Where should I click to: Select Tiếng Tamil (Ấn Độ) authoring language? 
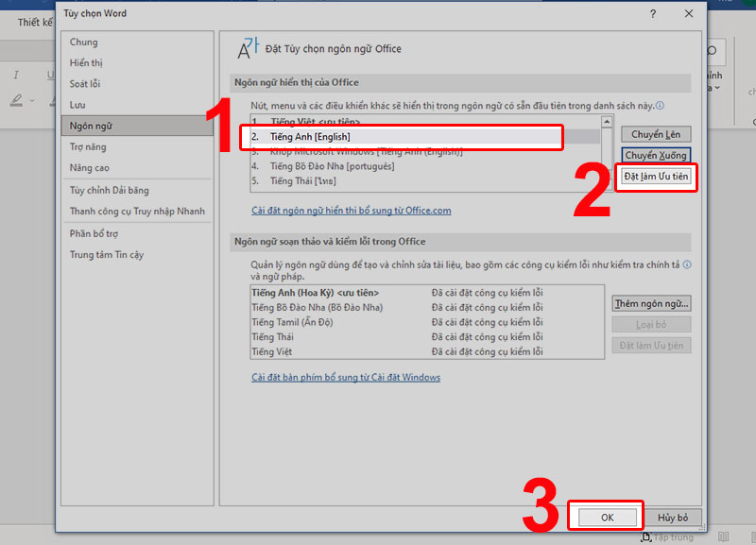[427, 322]
